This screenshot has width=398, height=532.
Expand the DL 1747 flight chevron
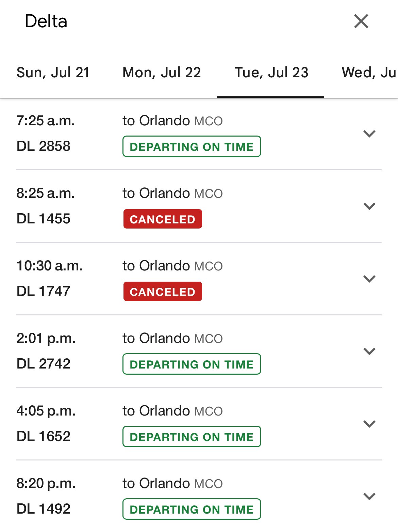click(369, 279)
